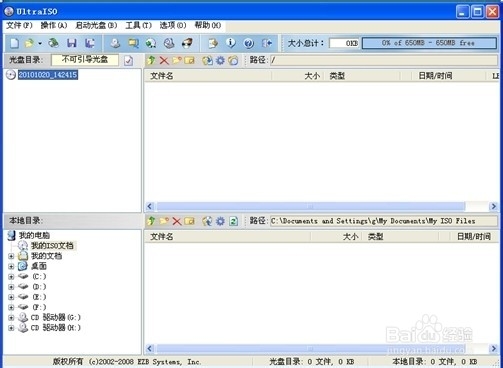
Task: Click the gear icon in the local directory toolbar
Action: [220, 221]
